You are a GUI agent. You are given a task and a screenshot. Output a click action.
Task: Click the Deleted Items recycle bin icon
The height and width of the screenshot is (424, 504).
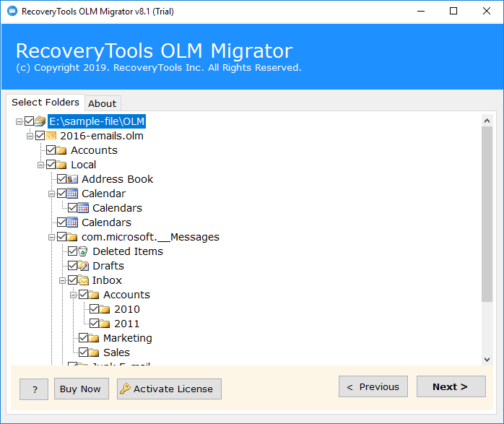pos(83,251)
